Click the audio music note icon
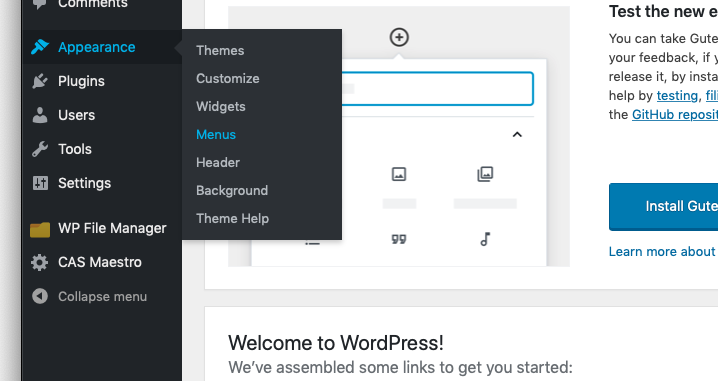 pyautogui.click(x=485, y=239)
